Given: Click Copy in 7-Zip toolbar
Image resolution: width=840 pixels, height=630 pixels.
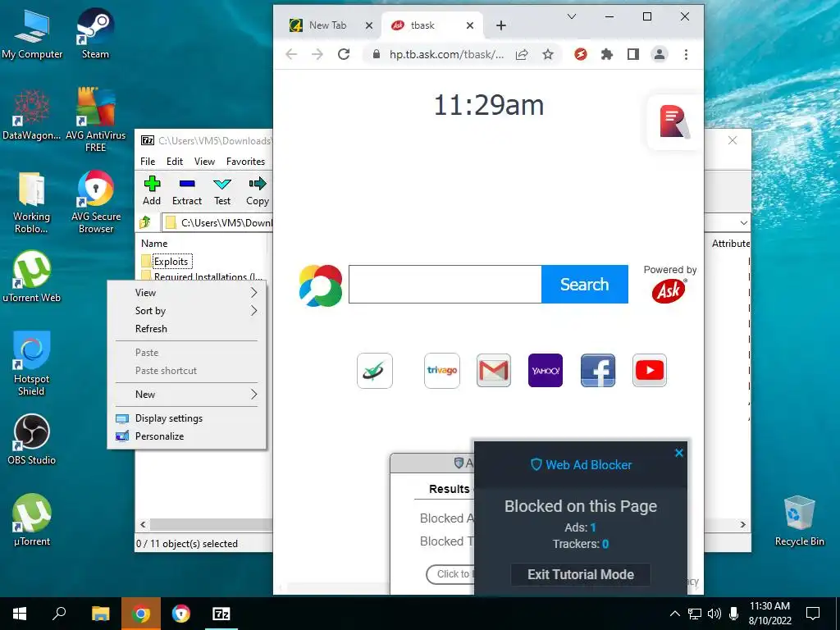Looking at the screenshot, I should click(258, 190).
